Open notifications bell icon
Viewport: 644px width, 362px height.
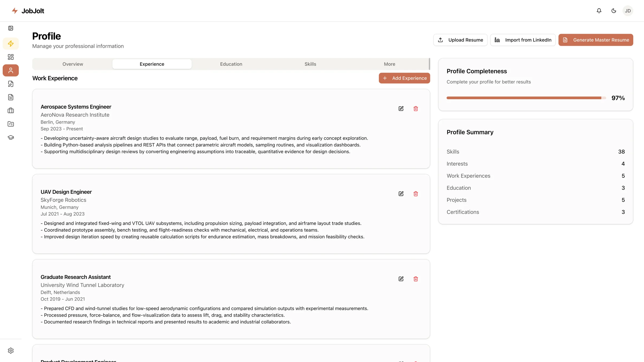coord(599,11)
